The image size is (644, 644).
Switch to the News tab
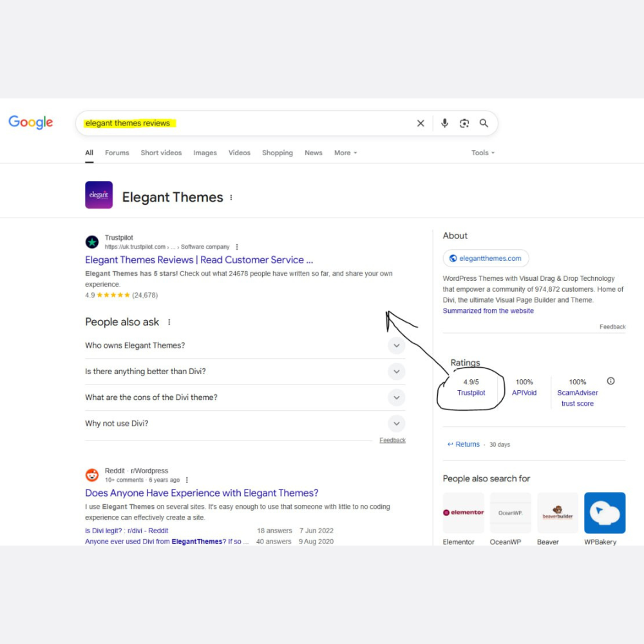(314, 153)
